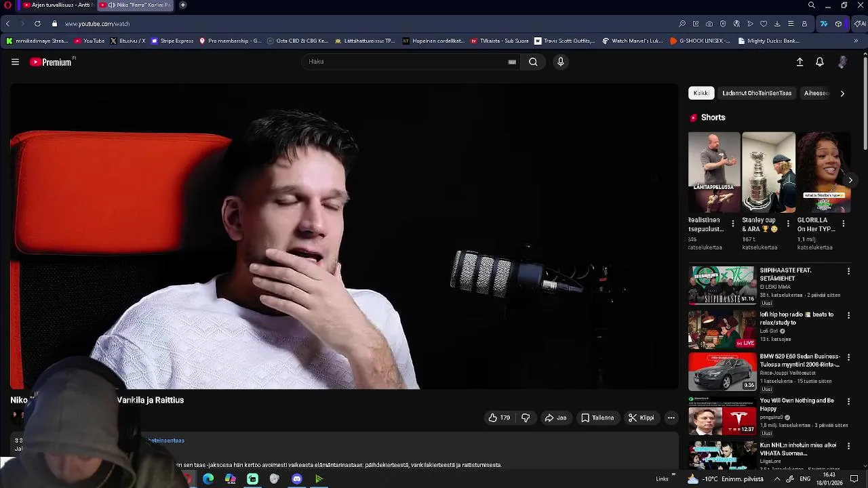Go back with browser back arrow
This screenshot has width=868, height=488.
pyautogui.click(x=7, y=24)
